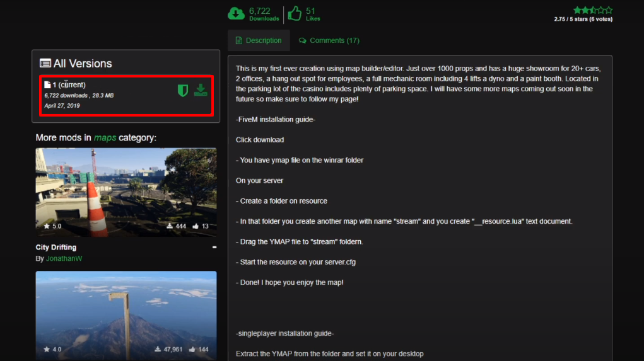Screen dimensions: 644x361
Task: Click the -singleplayer installation guide- line
Action: pyautogui.click(x=284, y=333)
